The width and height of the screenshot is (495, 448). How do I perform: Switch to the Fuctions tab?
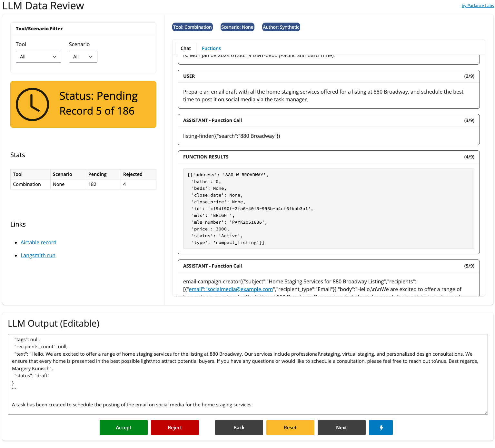(211, 48)
